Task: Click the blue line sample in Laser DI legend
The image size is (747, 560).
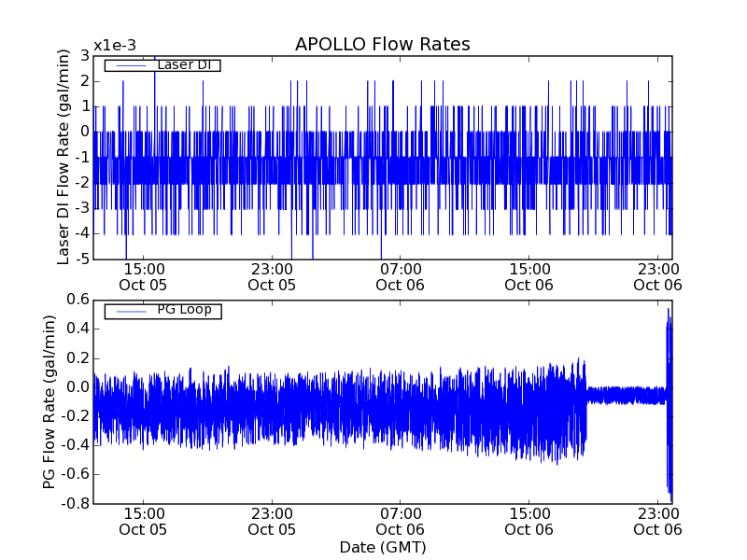Action: point(131,65)
